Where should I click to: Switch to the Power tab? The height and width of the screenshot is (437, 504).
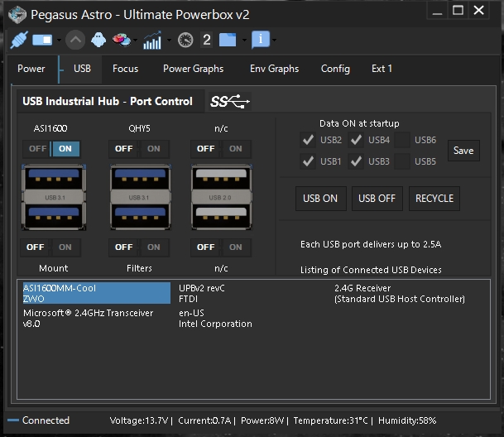[31, 69]
